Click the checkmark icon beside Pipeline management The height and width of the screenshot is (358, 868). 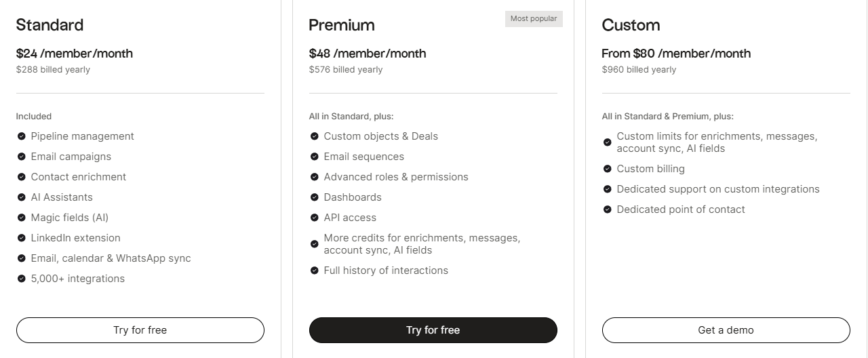pos(22,136)
